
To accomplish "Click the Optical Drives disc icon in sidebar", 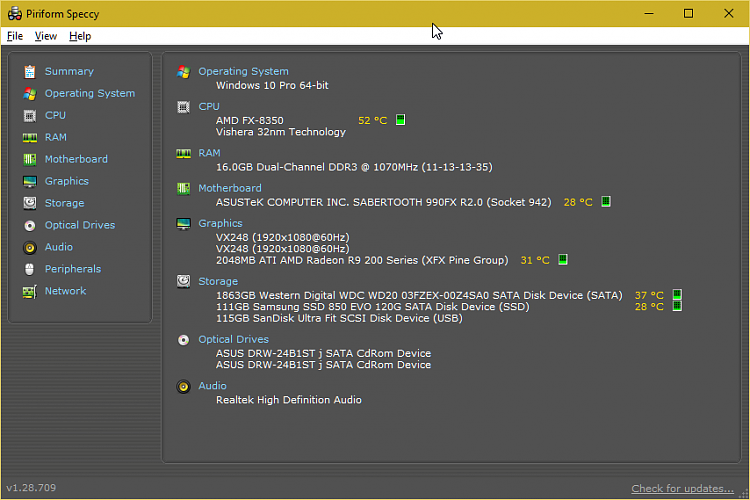I will (30, 225).
